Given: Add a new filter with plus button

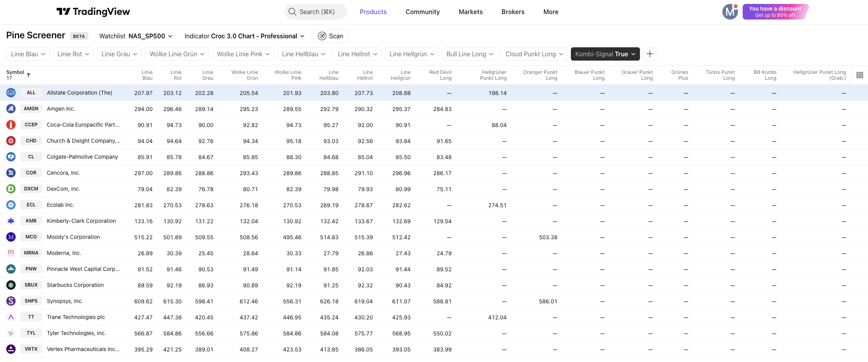Looking at the screenshot, I should coord(650,54).
